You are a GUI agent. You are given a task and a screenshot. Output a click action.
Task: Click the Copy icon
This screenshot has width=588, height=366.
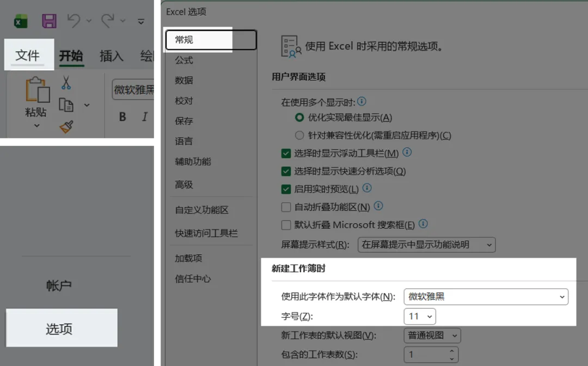66,105
